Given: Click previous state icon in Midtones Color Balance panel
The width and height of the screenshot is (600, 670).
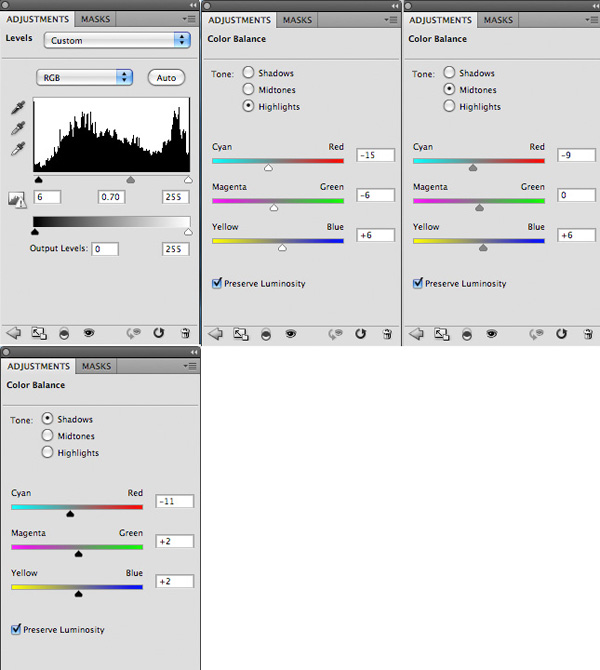Looking at the screenshot, I should click(x=536, y=334).
